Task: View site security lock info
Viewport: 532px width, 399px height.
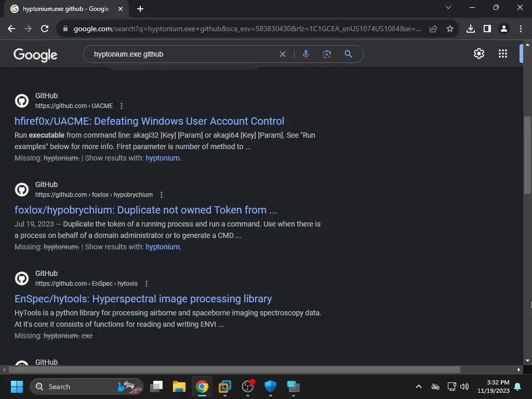Action: click(x=65, y=29)
